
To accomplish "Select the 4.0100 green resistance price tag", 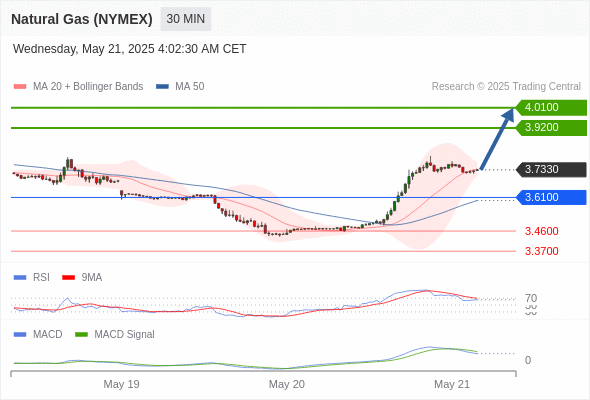I will [x=551, y=108].
